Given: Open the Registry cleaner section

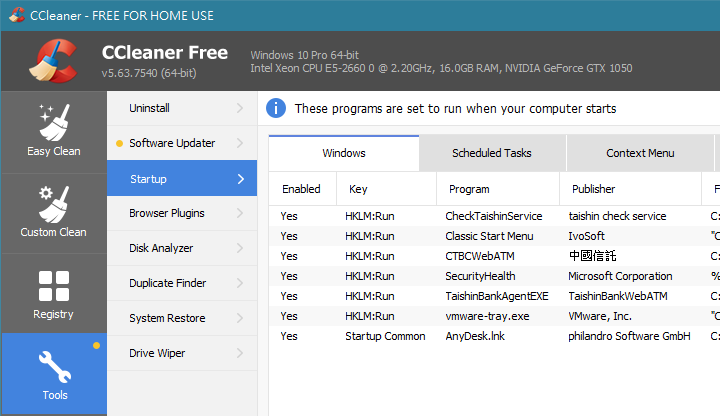Looking at the screenshot, I should click(x=54, y=294).
